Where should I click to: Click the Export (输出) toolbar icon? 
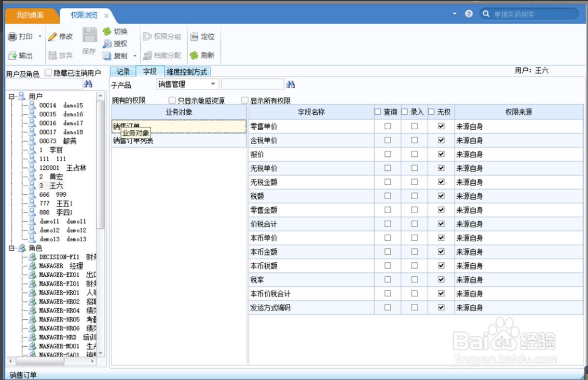pos(13,55)
